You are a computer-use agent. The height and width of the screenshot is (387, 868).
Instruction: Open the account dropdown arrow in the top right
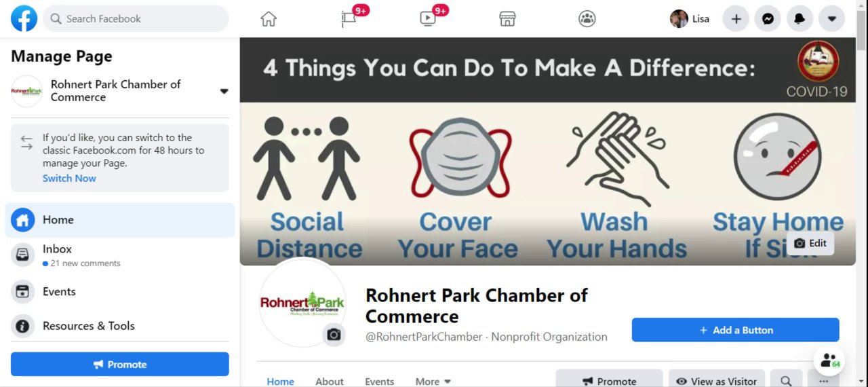[831, 19]
